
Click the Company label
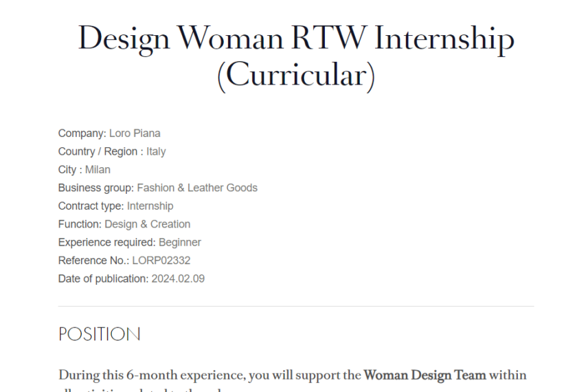coord(82,133)
